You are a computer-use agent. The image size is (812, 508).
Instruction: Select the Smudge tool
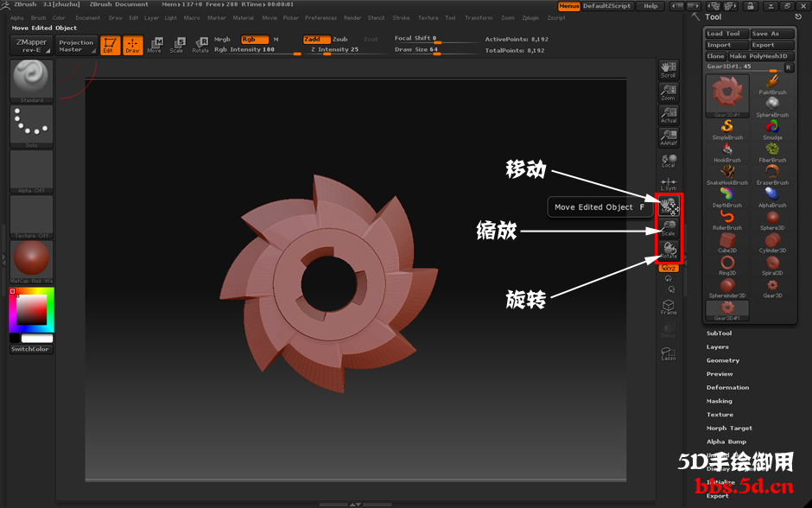(x=772, y=130)
